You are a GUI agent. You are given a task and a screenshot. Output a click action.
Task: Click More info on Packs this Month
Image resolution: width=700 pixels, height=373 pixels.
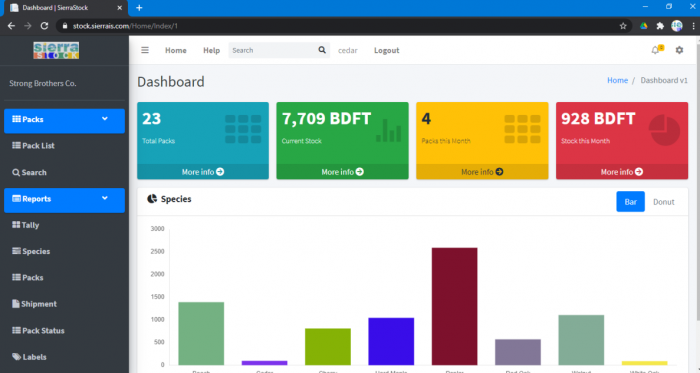[482, 172]
